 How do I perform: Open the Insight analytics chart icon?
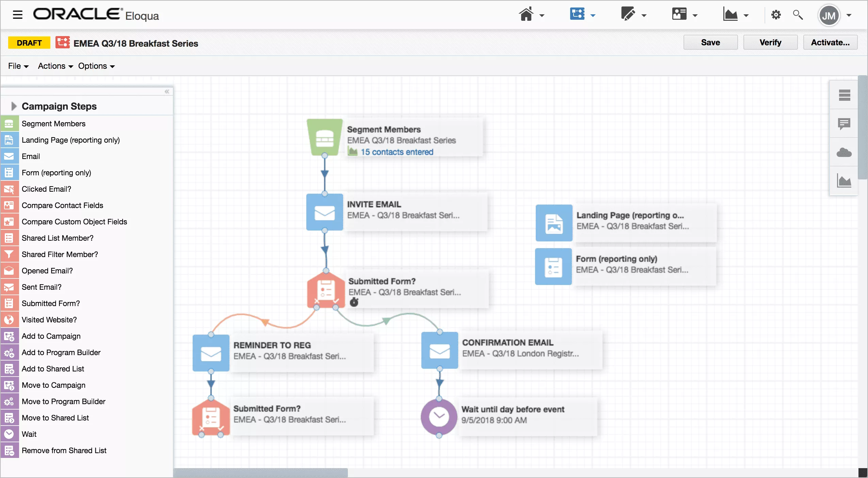pos(730,15)
